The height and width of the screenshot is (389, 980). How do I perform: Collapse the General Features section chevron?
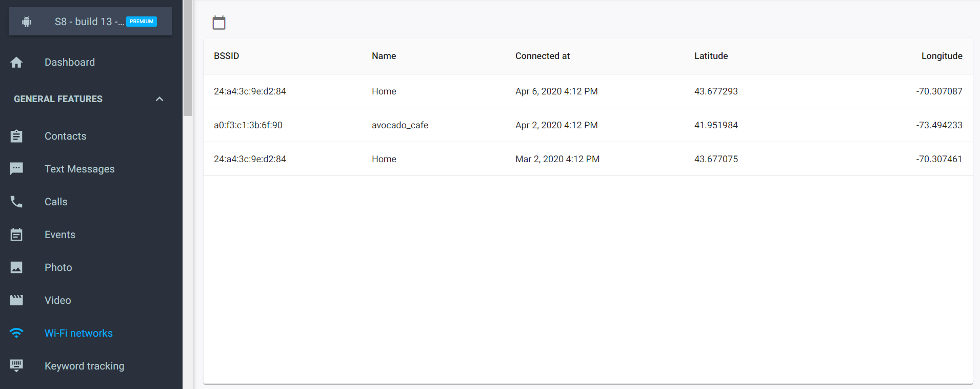(x=159, y=99)
